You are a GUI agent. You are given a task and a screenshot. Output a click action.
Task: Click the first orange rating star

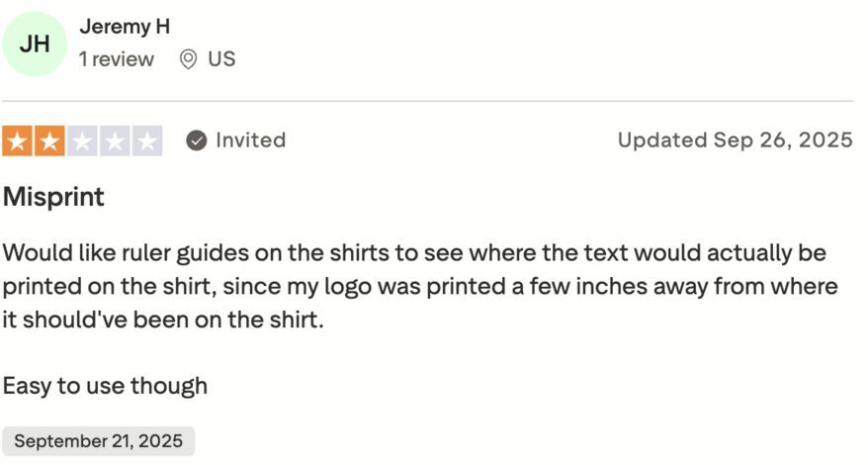pyautogui.click(x=16, y=141)
